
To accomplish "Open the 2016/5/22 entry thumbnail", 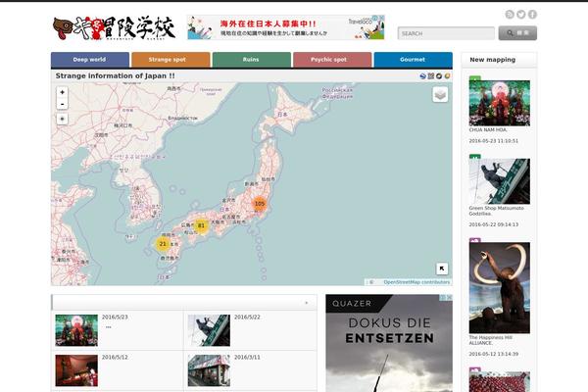I will tap(209, 330).
